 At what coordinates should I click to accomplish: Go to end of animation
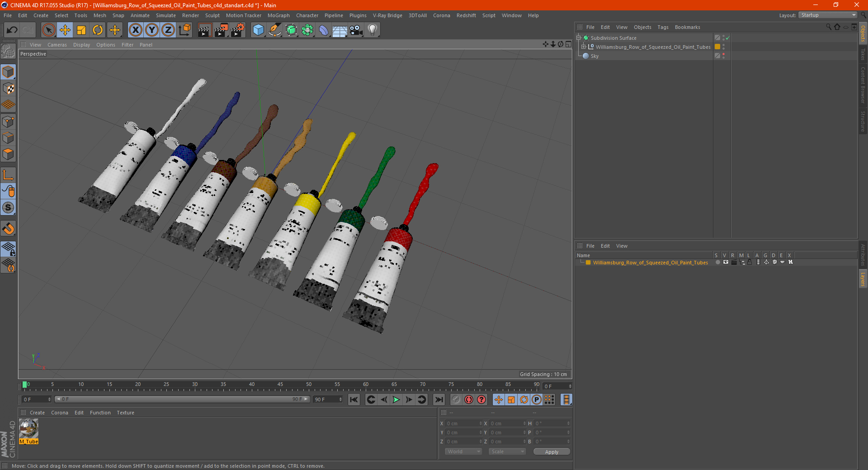tap(439, 399)
